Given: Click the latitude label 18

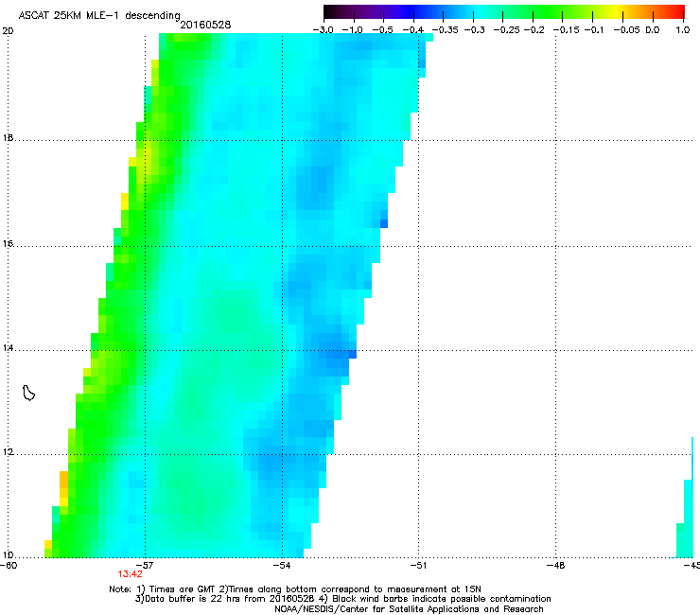Looking at the screenshot, I should point(8,137).
